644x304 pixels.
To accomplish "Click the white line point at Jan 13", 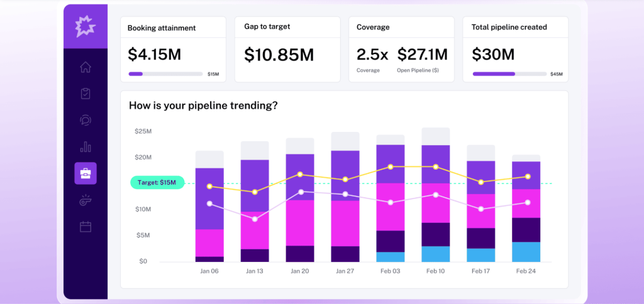I will 255,219.
